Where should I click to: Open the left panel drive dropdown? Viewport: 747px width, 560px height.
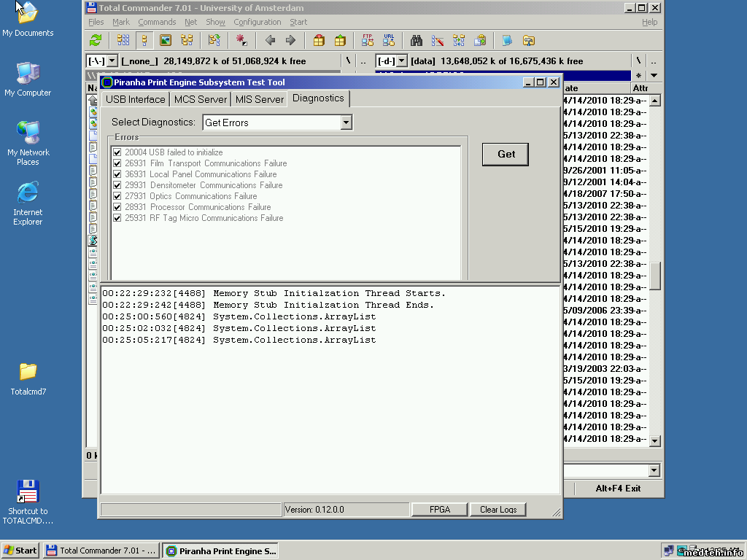[x=112, y=61]
